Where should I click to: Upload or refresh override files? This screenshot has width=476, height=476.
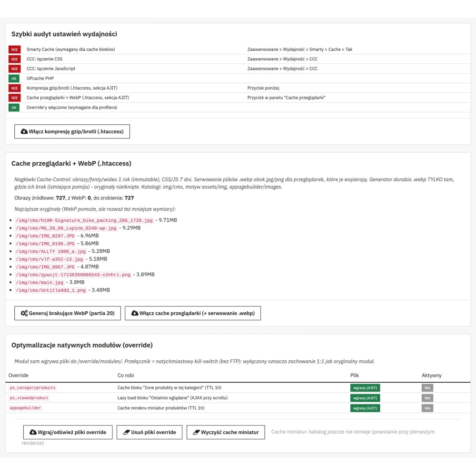(68, 432)
